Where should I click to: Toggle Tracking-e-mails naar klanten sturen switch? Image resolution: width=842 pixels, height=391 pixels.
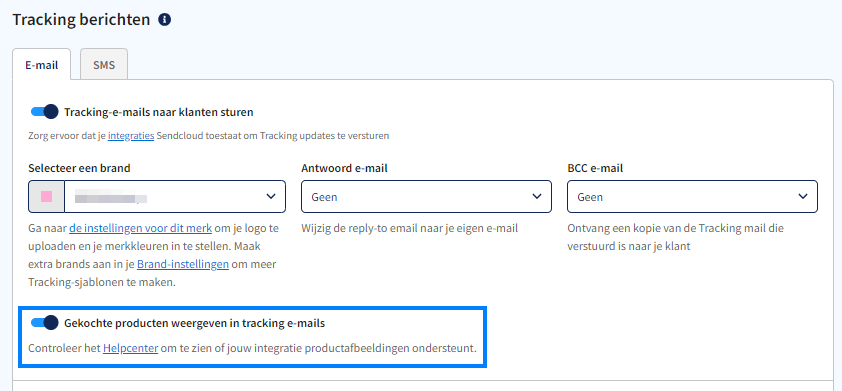click(44, 112)
